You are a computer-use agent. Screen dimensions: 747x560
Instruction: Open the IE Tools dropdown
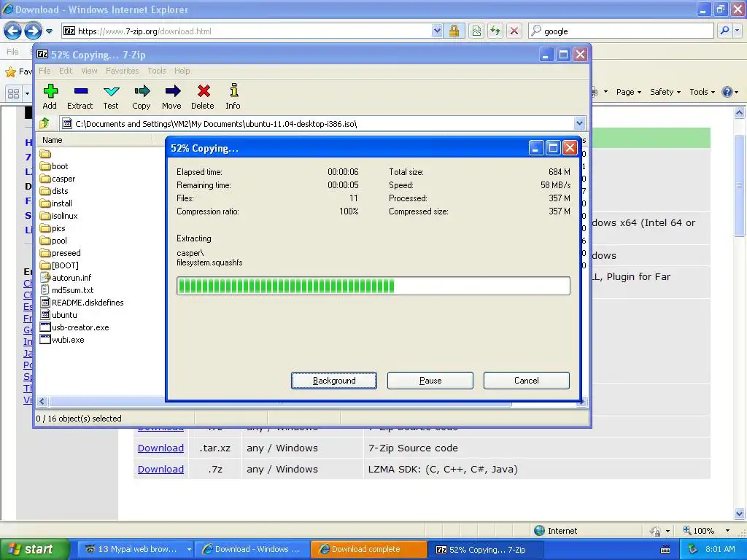pyautogui.click(x=703, y=92)
